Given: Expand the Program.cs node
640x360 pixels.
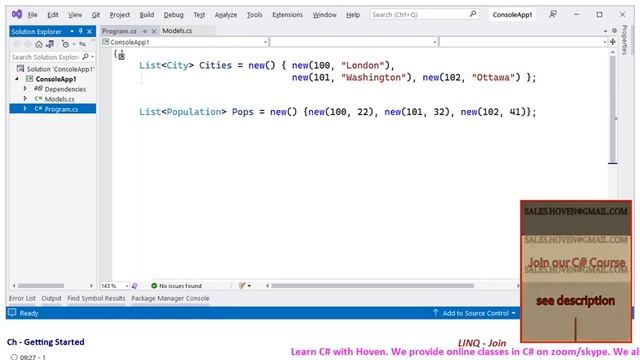Looking at the screenshot, I should 25,109.
